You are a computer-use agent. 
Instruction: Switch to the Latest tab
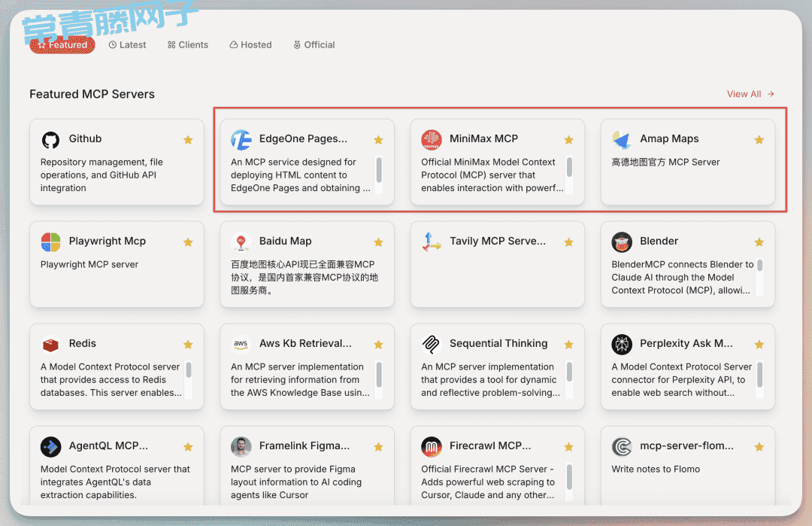[127, 45]
